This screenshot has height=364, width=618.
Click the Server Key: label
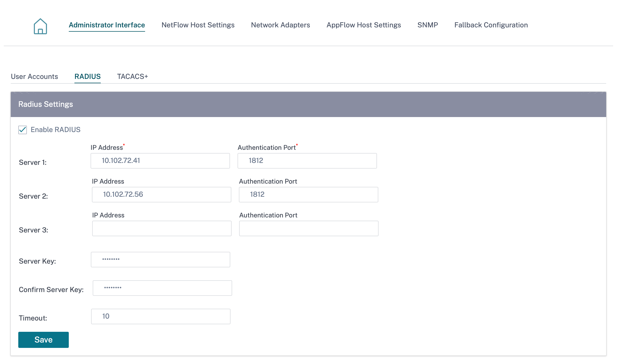pyautogui.click(x=37, y=261)
